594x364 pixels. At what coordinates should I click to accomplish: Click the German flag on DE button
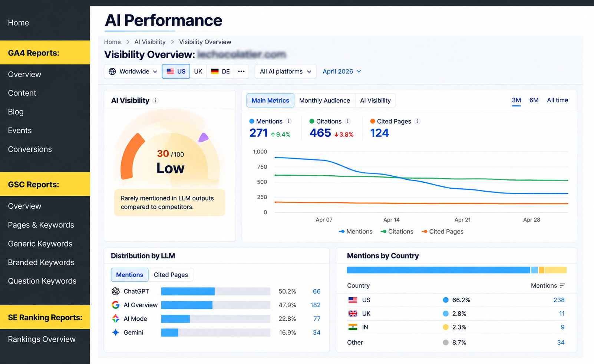tap(215, 72)
